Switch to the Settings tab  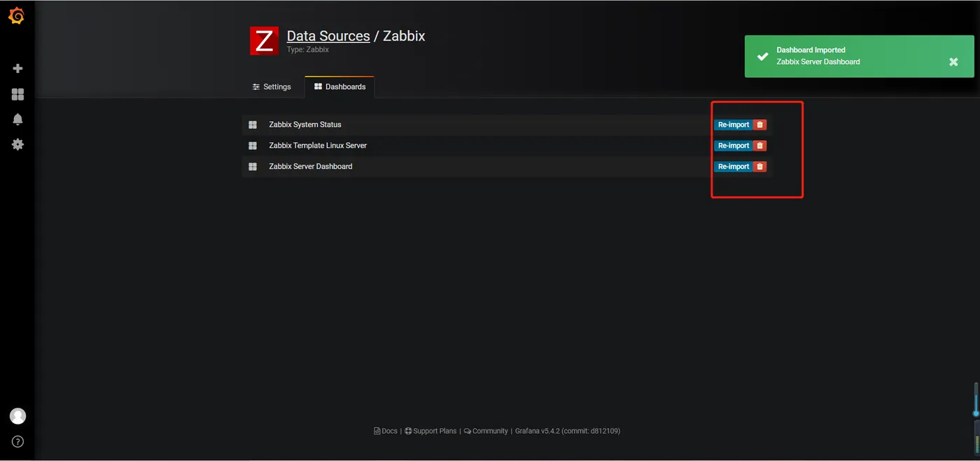click(272, 87)
